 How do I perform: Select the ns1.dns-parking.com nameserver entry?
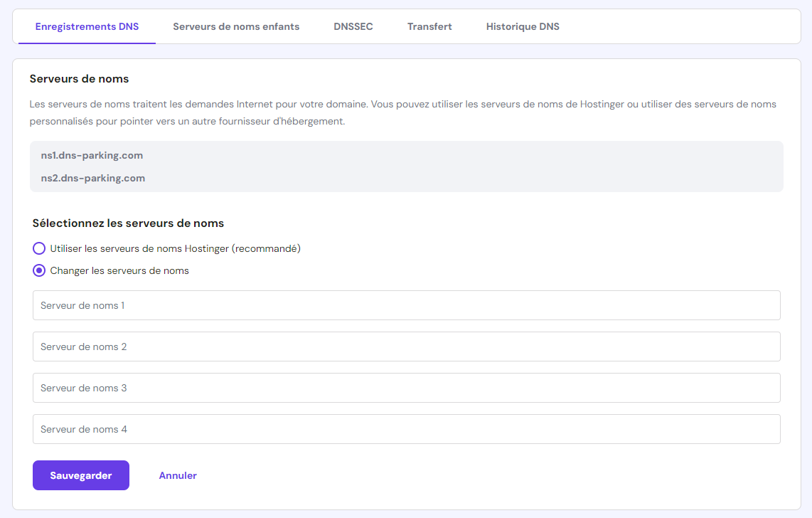coord(92,155)
